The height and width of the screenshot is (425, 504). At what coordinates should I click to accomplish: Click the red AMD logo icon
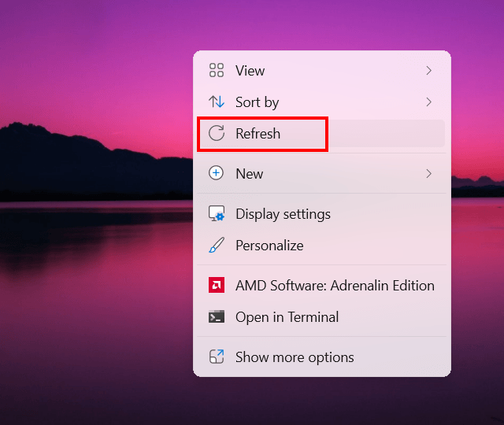pos(217,286)
